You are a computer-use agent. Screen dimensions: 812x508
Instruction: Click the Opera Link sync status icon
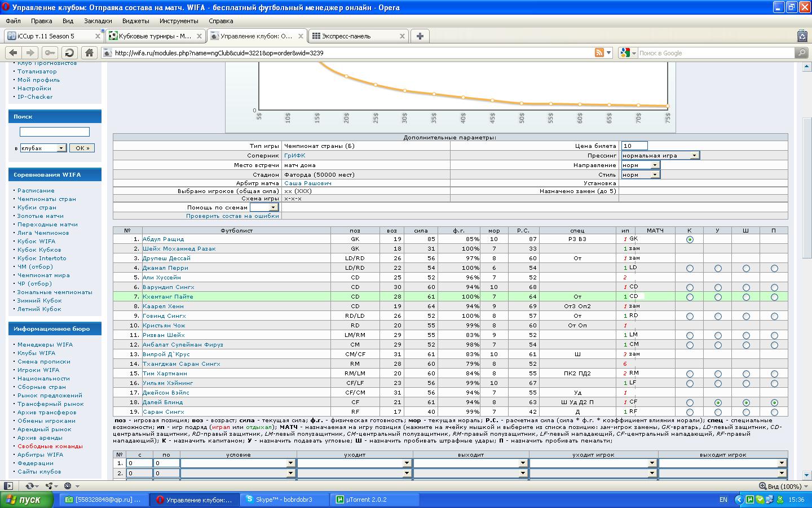29,485
